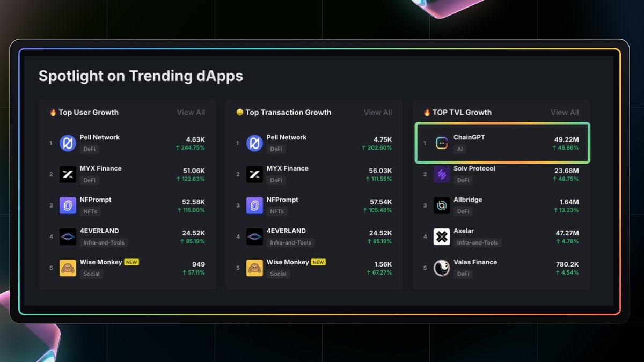Click the 4.63K user count value
644x362 pixels.
pyautogui.click(x=195, y=139)
